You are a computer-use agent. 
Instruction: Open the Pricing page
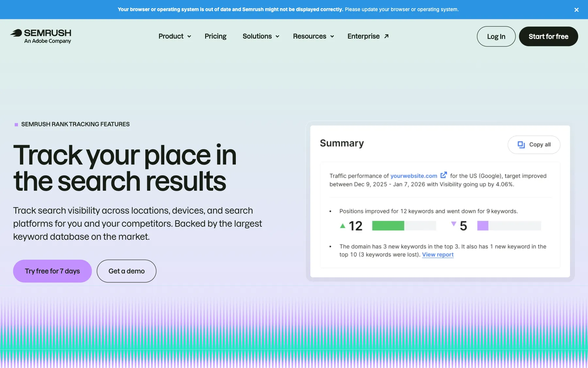pyautogui.click(x=216, y=36)
